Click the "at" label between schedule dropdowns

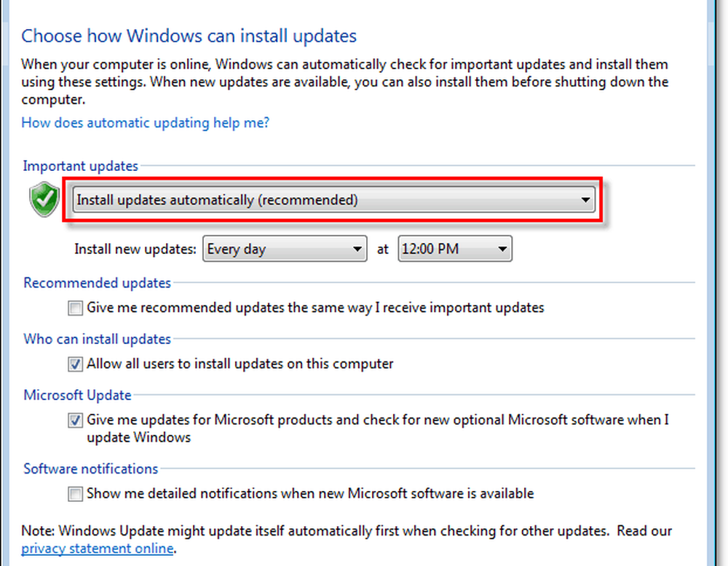383,250
